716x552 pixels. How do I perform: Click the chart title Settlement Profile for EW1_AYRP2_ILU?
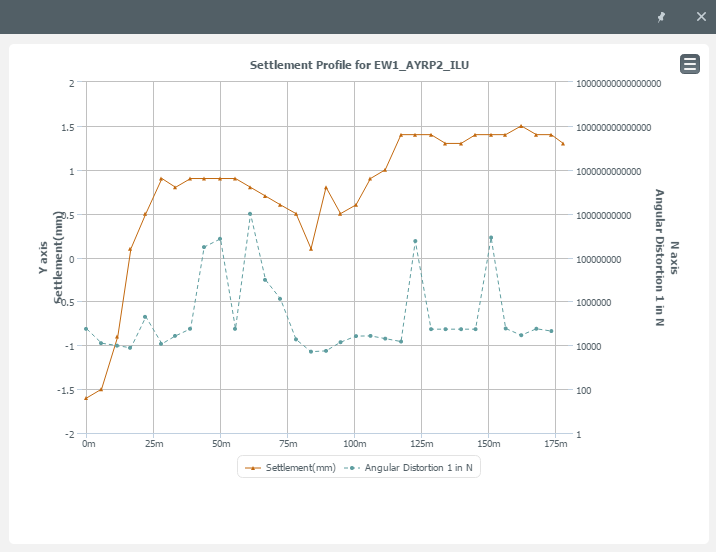359,65
